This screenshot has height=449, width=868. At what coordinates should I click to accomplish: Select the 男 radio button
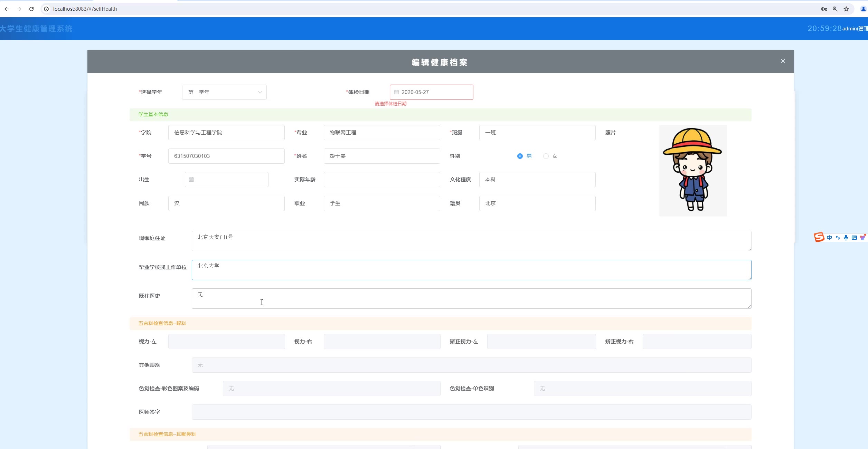pos(520,156)
